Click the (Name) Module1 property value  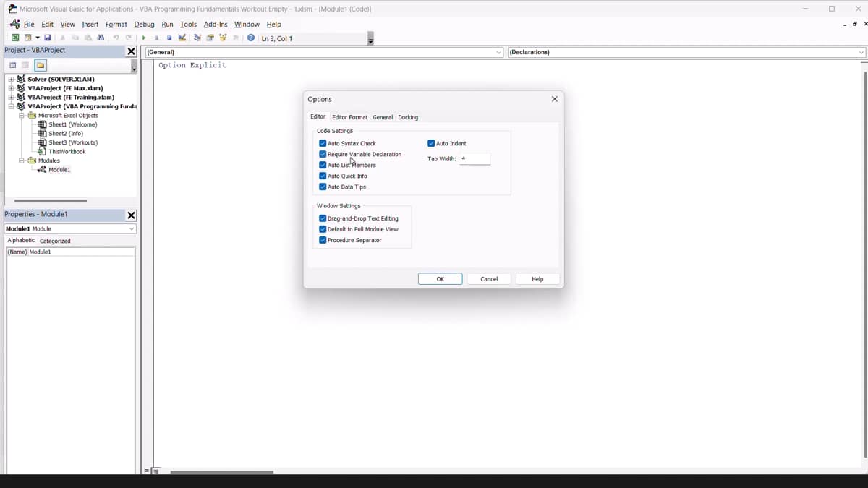tap(81, 252)
